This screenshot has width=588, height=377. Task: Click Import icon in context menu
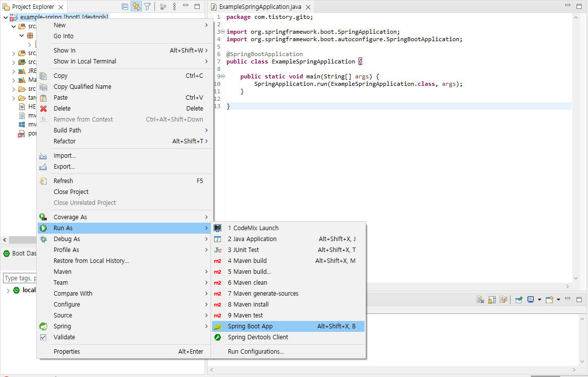43,156
